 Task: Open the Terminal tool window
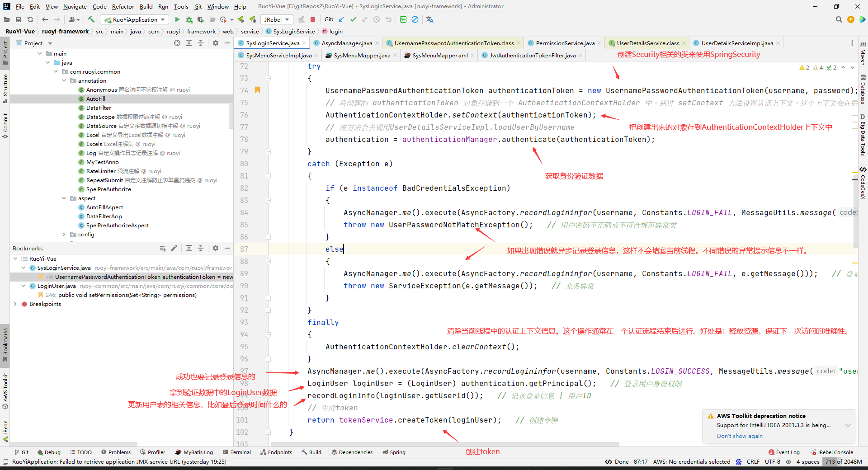237,452
